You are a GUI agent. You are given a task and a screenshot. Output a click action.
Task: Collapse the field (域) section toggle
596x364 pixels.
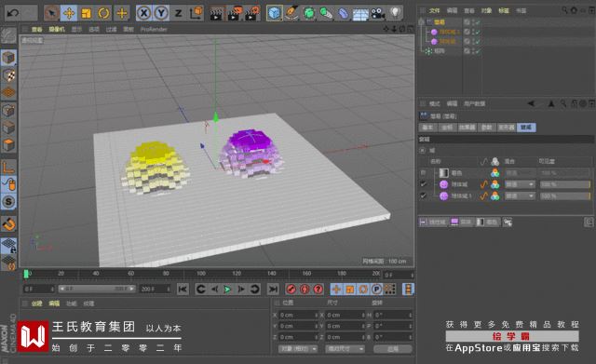coord(422,151)
